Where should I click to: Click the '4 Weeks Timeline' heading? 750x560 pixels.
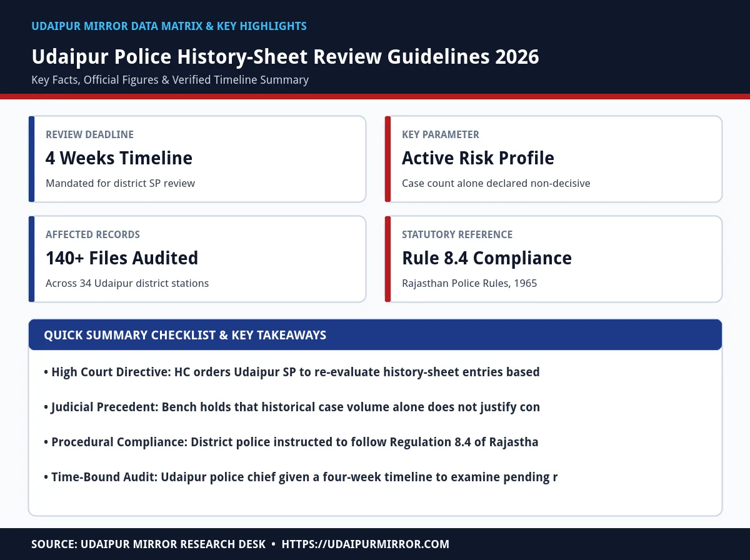point(119,158)
